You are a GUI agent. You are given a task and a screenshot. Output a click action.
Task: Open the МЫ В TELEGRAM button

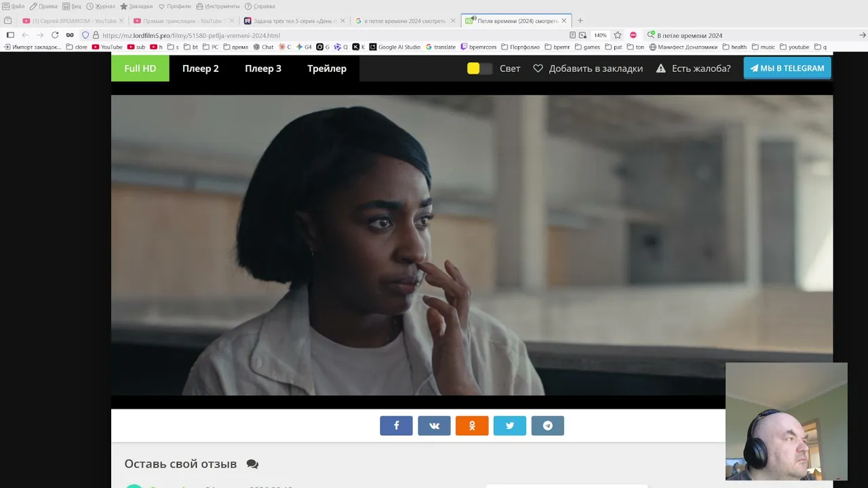(787, 68)
